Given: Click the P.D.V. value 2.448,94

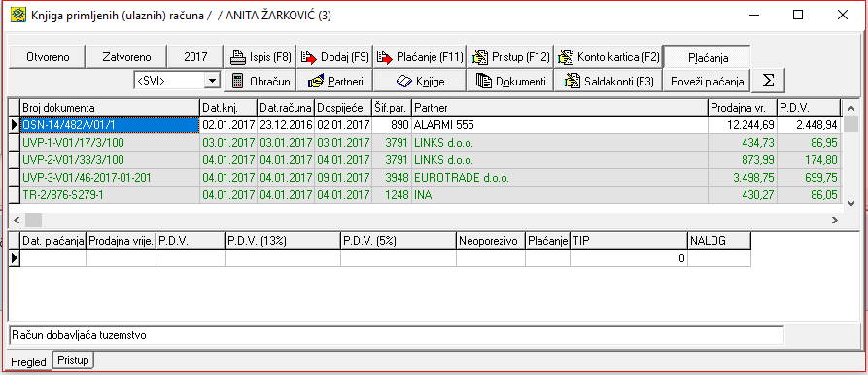Looking at the screenshot, I should coord(808,125).
